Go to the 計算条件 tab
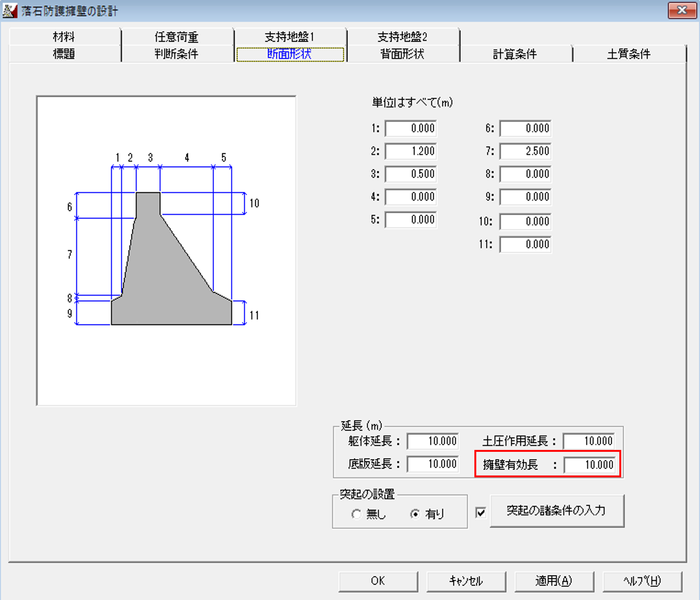 coord(515,54)
